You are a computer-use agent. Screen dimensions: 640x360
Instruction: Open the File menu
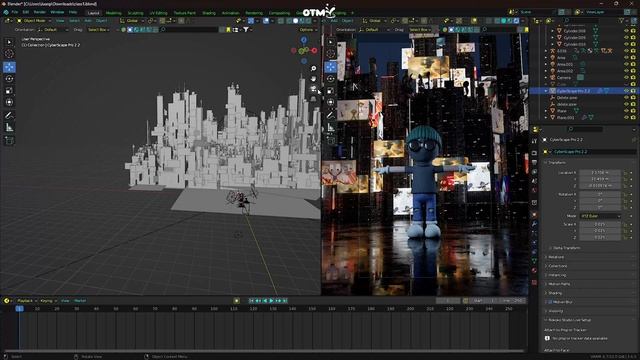pos(15,12)
